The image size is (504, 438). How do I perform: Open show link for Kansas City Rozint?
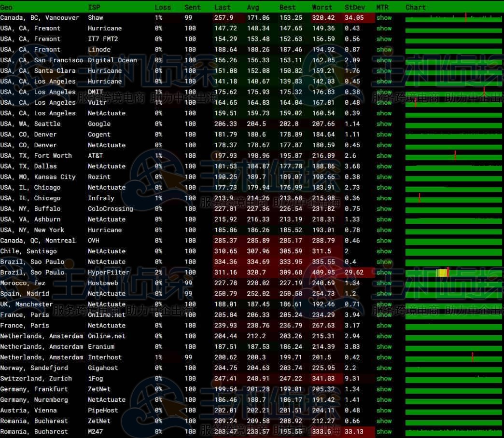click(x=384, y=177)
